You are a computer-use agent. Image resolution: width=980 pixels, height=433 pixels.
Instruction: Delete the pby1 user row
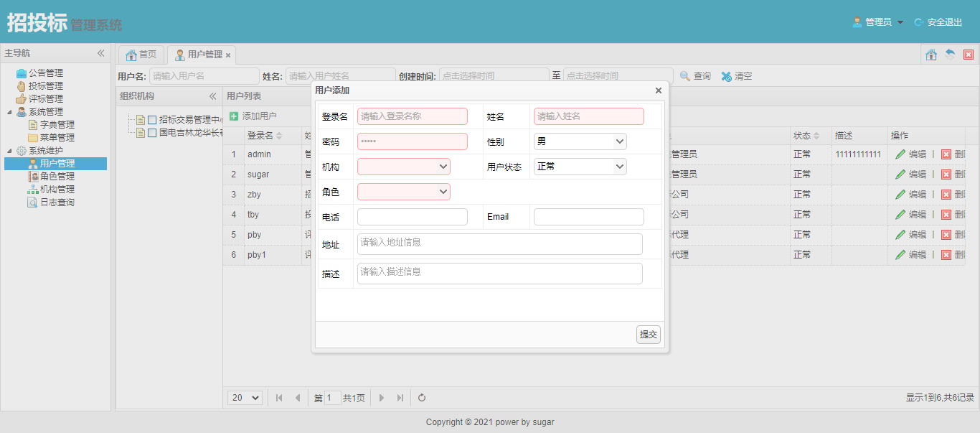tap(953, 255)
